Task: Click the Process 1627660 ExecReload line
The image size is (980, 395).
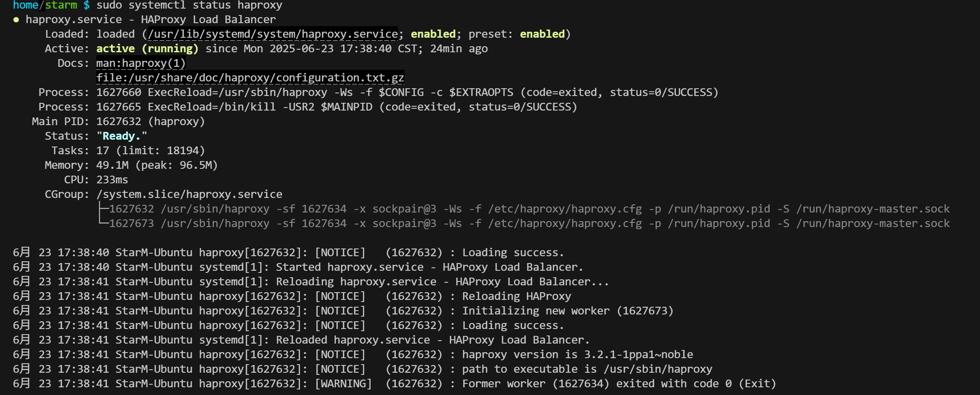Action: 378,92
